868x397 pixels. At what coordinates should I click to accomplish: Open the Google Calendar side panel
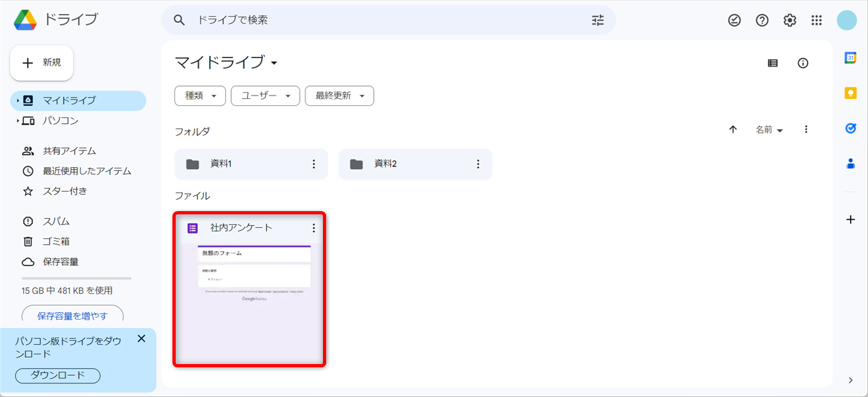pyautogui.click(x=851, y=57)
